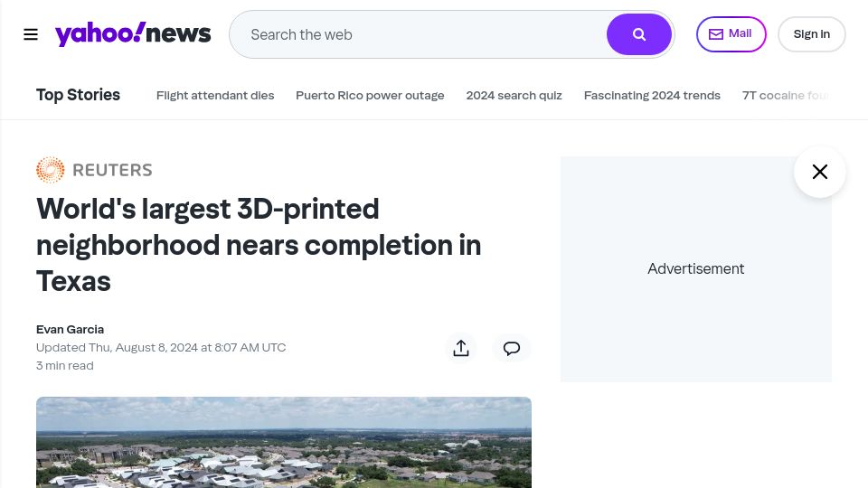Open the Top Stories section
868x488 pixels.
click(78, 95)
